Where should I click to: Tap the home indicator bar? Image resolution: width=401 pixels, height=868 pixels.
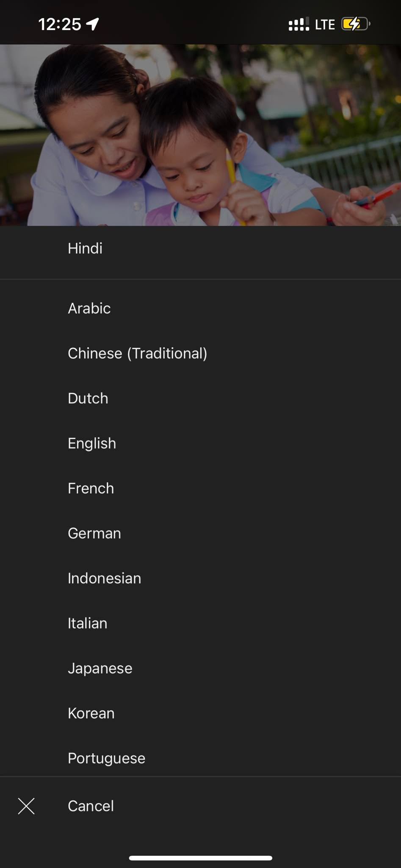pos(200,858)
